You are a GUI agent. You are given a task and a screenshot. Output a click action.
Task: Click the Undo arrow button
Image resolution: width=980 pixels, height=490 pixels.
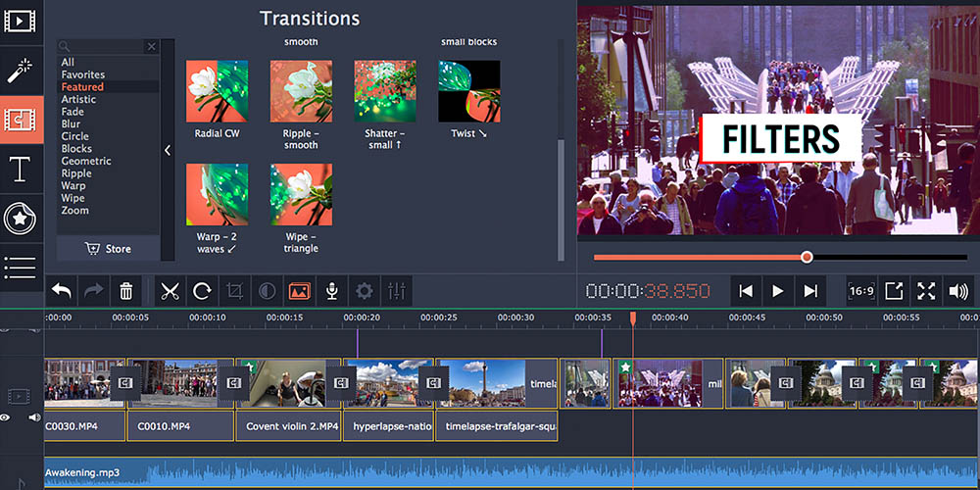[61, 291]
